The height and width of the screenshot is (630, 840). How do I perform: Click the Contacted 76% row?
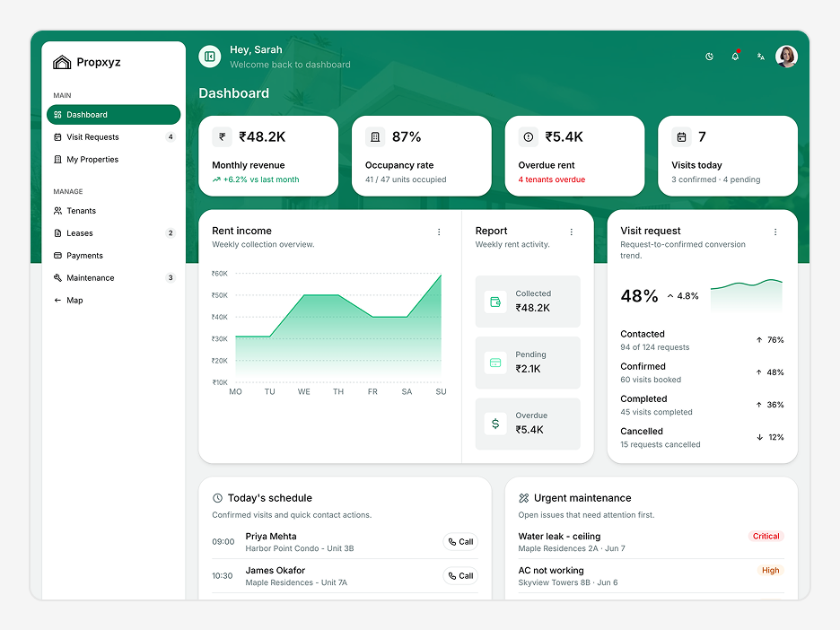tap(702, 340)
